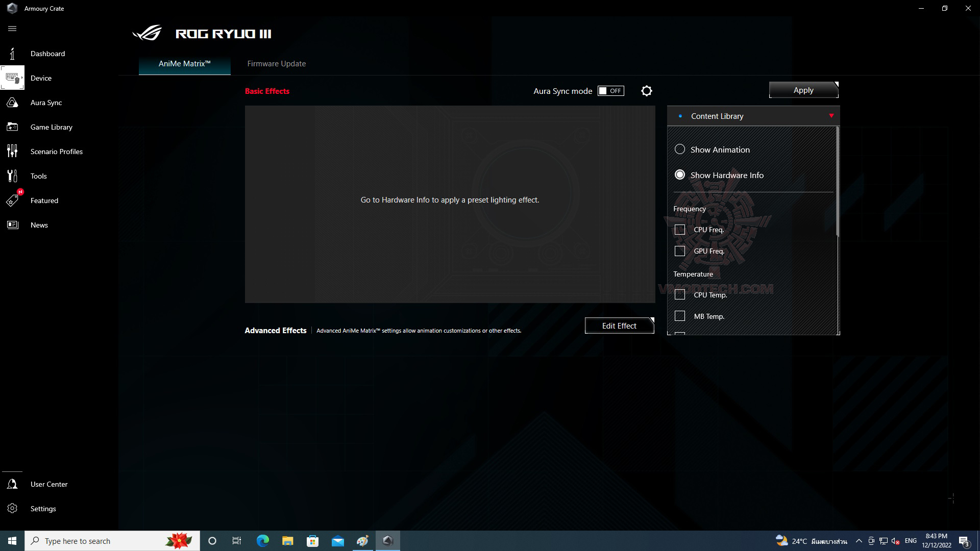Open the Featured tag icon
This screenshot has height=551, width=980.
coord(12,201)
